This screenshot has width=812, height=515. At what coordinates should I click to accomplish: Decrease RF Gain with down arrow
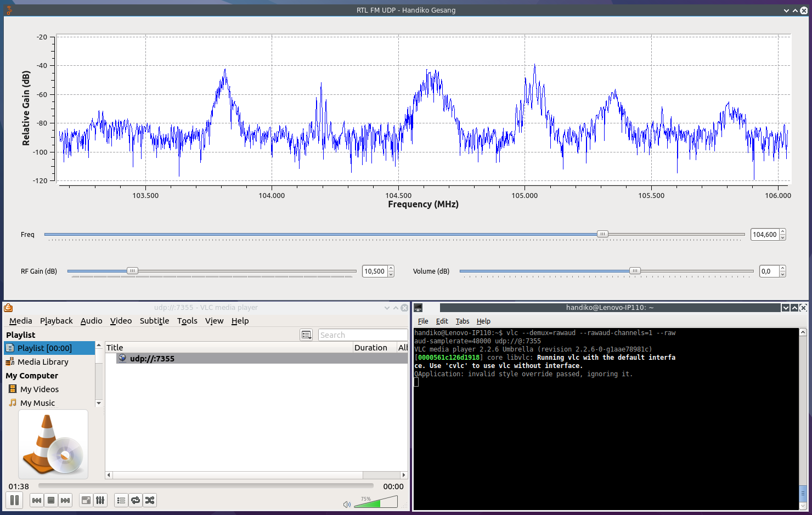coord(391,274)
